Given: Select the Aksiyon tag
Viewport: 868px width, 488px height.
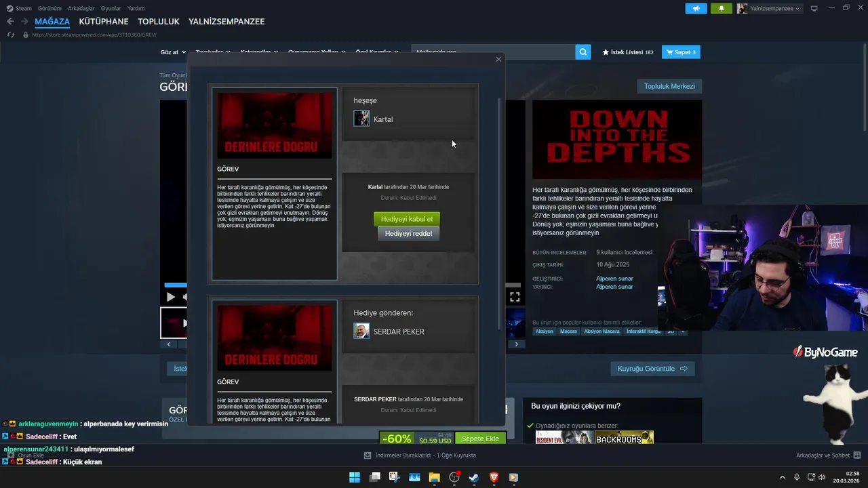Looking at the screenshot, I should point(544,331).
